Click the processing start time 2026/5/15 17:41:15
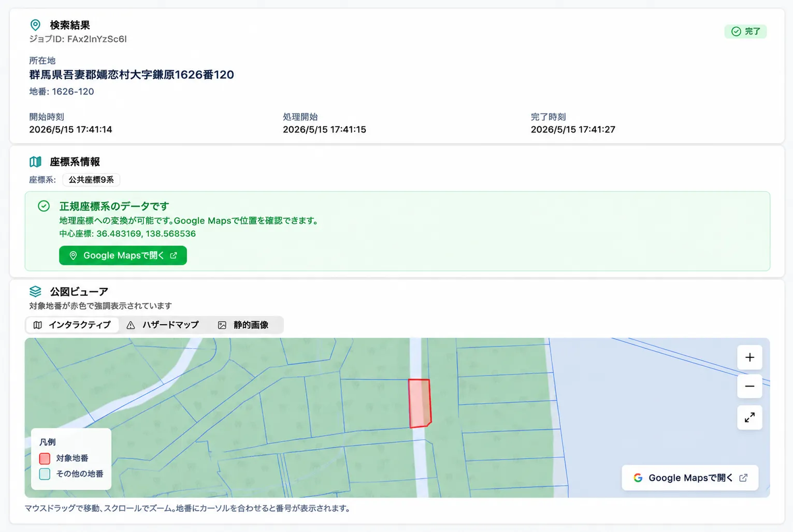The height and width of the screenshot is (532, 793). click(x=324, y=130)
